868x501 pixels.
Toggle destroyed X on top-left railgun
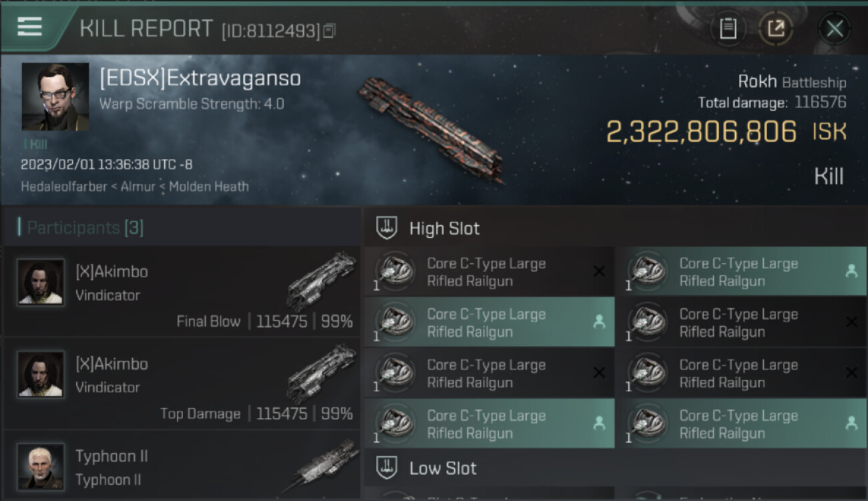599,271
